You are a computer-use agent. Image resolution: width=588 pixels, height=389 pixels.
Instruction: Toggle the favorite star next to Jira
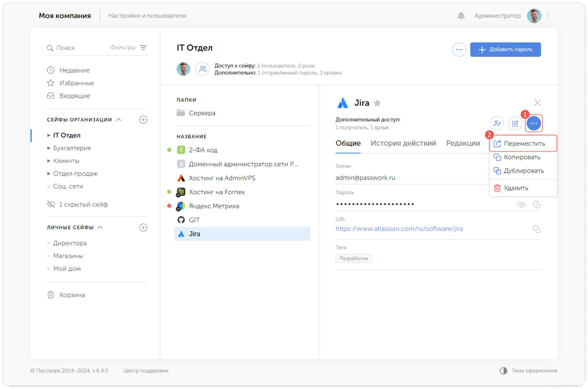click(x=377, y=103)
